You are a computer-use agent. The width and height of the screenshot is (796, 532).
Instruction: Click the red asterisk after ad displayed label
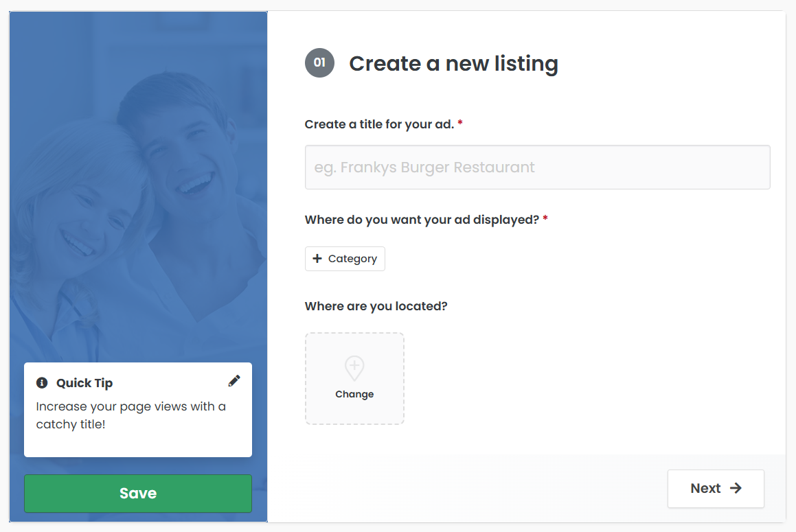pyautogui.click(x=545, y=220)
